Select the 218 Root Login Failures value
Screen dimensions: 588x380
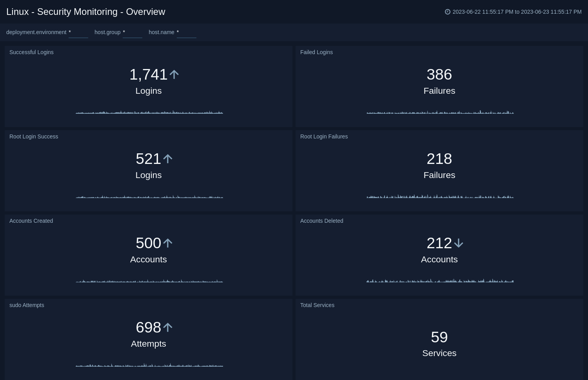[439, 159]
